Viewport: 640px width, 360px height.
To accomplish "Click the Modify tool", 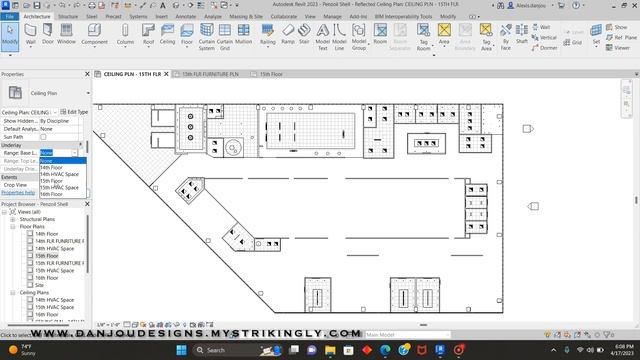I will pos(10,37).
